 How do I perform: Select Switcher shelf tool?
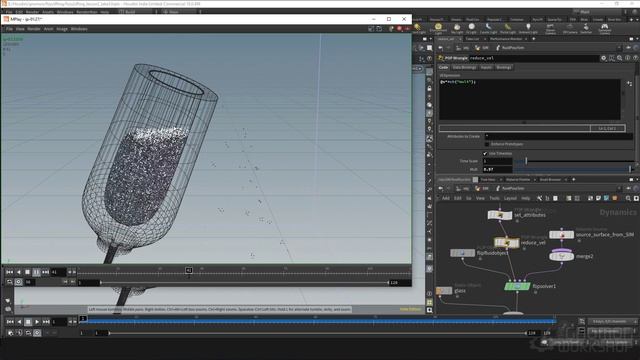coord(586,29)
